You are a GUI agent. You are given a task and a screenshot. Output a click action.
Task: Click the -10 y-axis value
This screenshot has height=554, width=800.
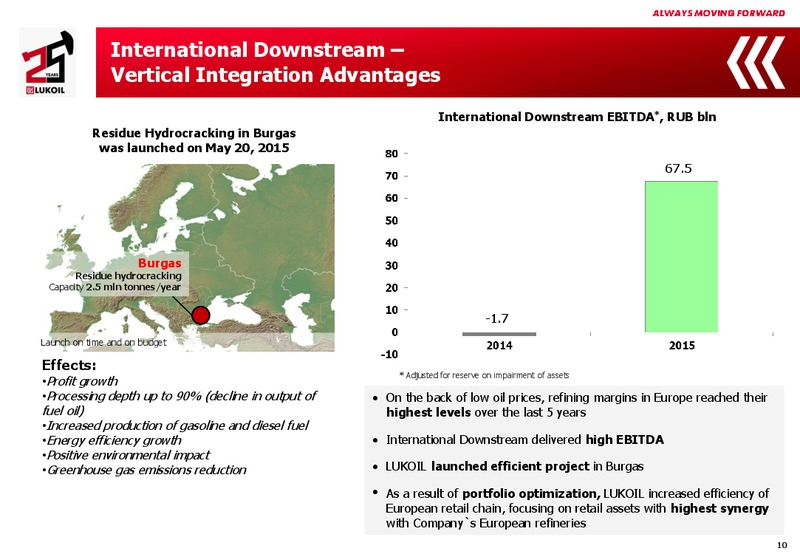389,355
